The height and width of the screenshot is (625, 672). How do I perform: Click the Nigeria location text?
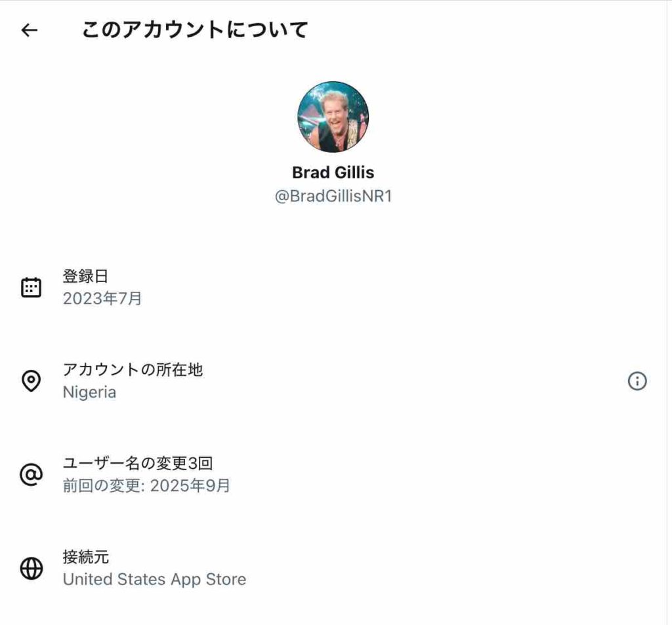(x=90, y=393)
